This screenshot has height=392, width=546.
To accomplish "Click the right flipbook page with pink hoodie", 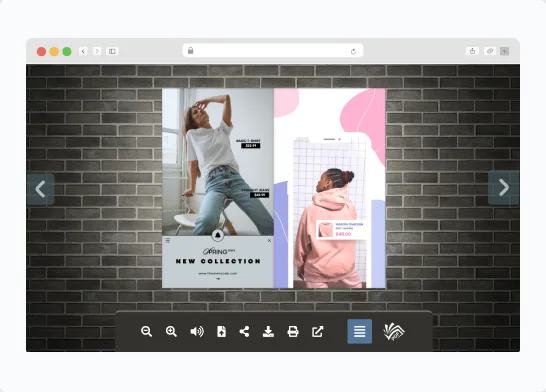I will click(330, 188).
